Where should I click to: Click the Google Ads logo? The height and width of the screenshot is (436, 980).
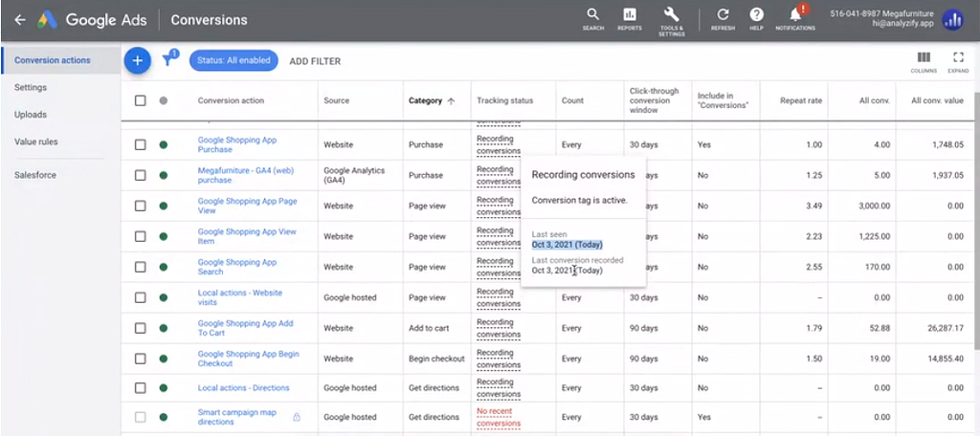(x=47, y=20)
